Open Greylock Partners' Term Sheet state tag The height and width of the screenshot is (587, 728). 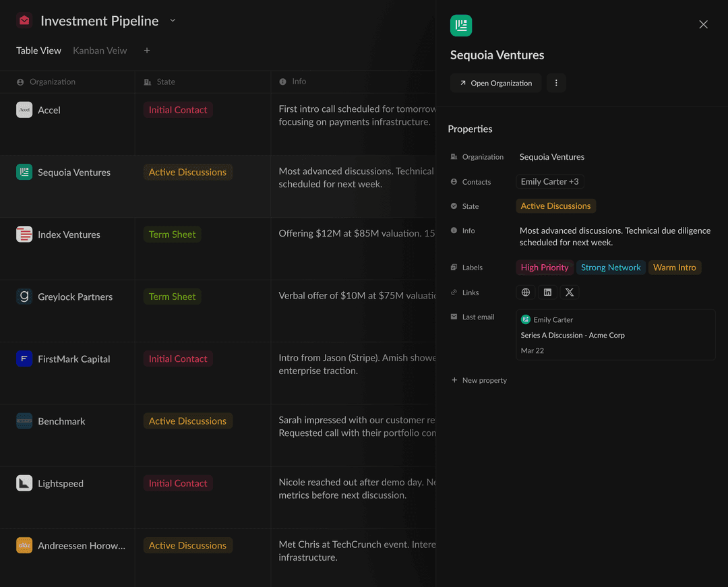[173, 297]
